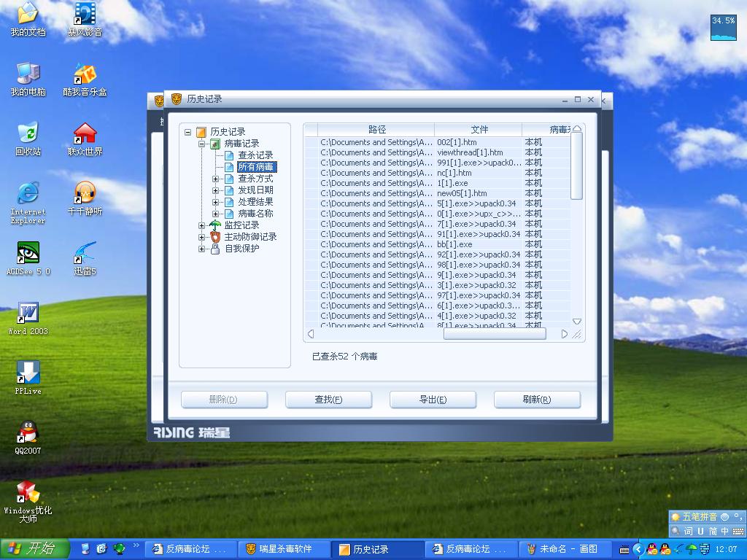Click 历史记录 taskbar button
747x560 pixels.
378,549
